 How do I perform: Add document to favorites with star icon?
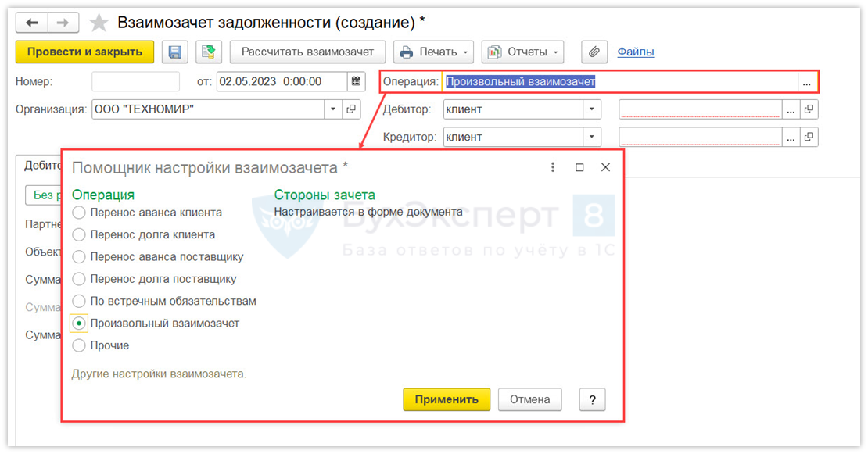[99, 23]
